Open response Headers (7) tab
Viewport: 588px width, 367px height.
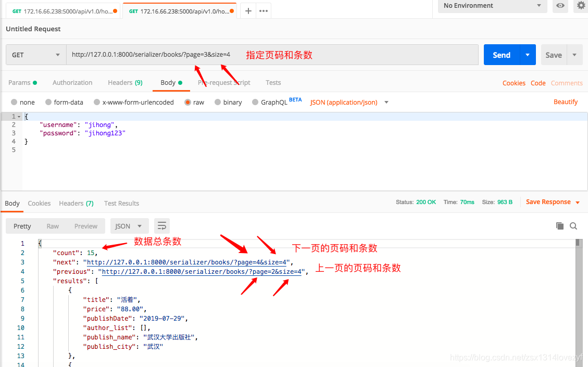(x=76, y=203)
